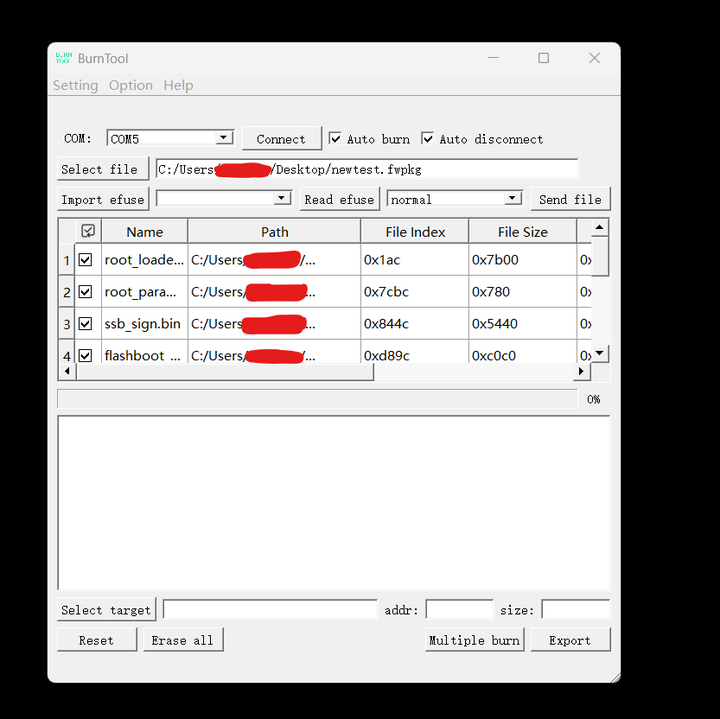Maximize the BurnTool window
The image size is (720, 719).
pos(544,58)
